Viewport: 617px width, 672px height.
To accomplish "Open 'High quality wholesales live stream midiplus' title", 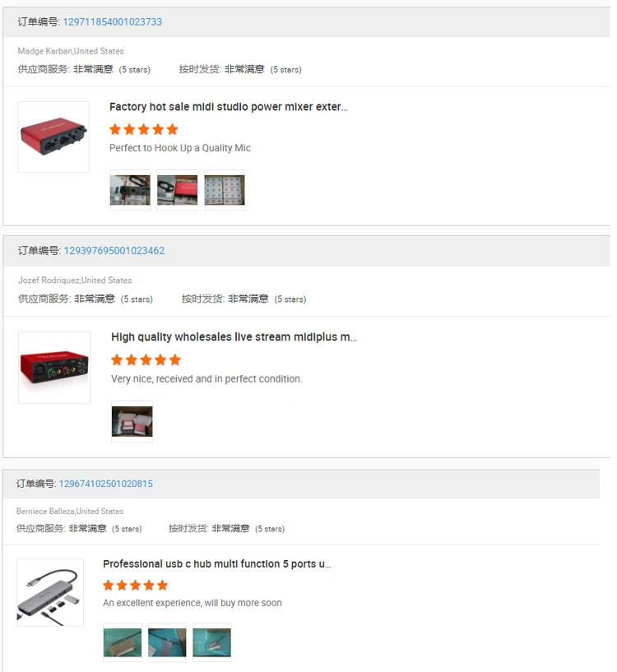I will coord(234,337).
